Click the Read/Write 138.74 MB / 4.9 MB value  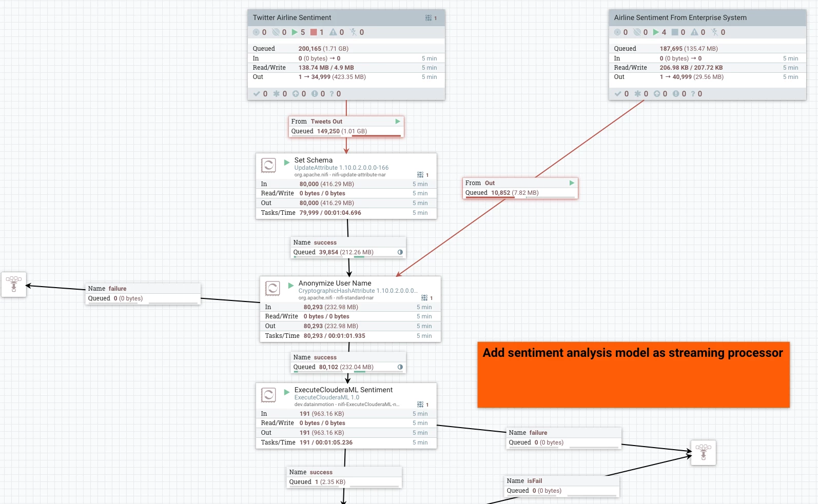(326, 68)
